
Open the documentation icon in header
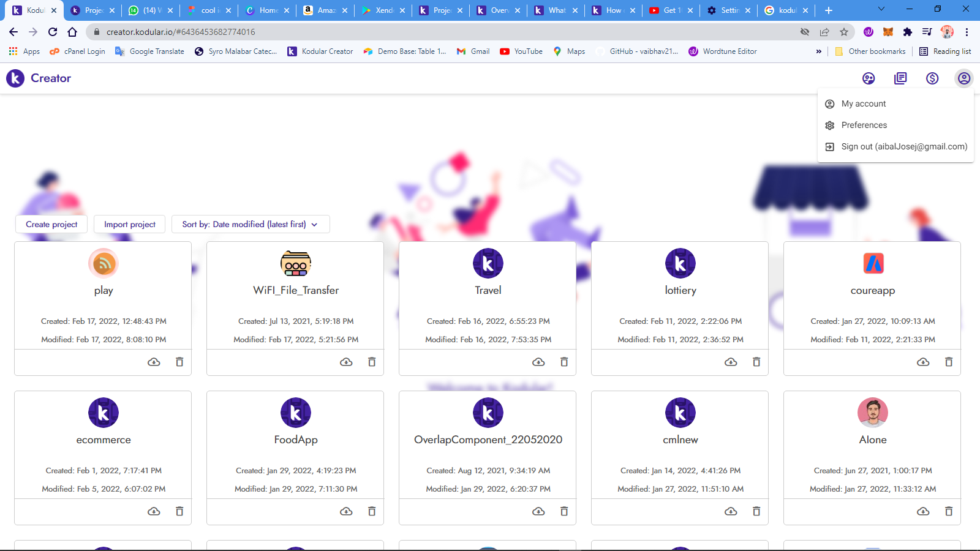click(x=900, y=78)
